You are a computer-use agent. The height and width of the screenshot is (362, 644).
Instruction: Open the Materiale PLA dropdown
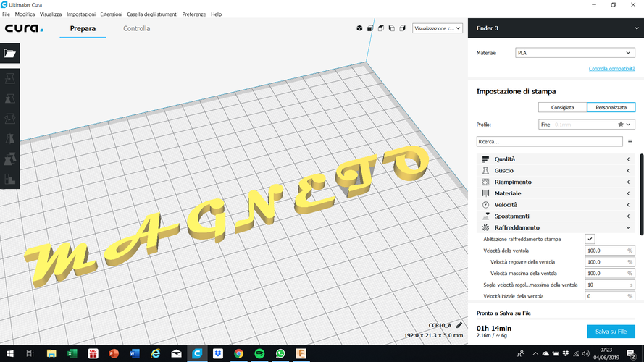(575, 53)
